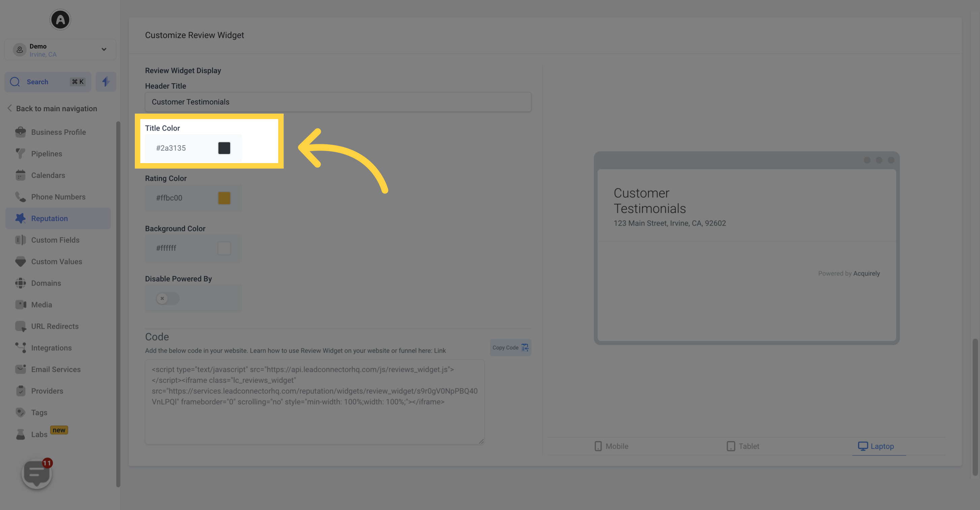This screenshot has height=510, width=980.
Task: Click the Acquirely logo at top of sidebar
Action: [x=60, y=20]
